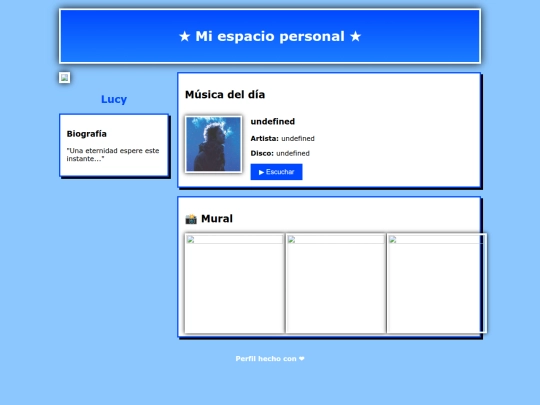Image resolution: width=540 pixels, height=405 pixels.
Task: Click the Biografía heading
Action: tap(86, 134)
